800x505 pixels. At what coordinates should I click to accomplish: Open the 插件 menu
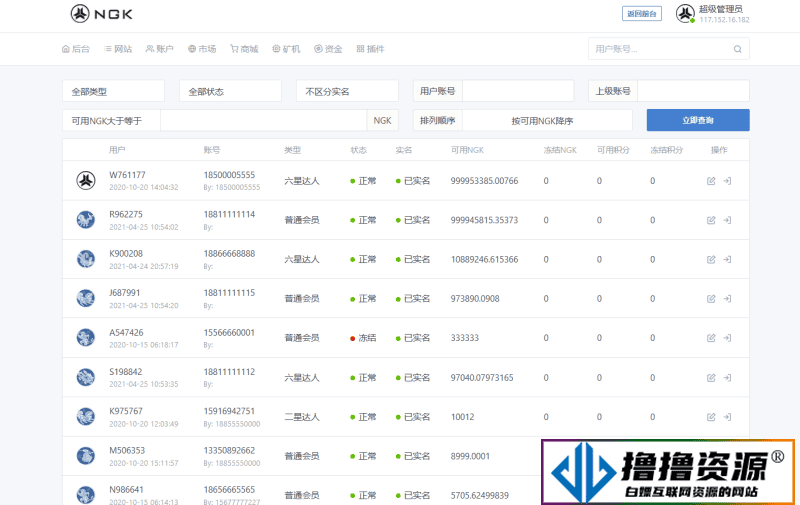point(370,49)
